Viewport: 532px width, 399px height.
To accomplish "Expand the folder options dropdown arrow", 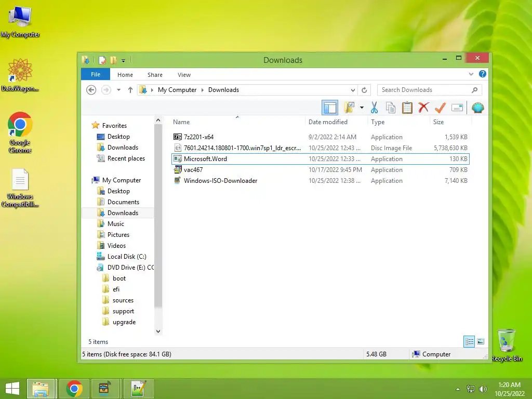I will click(x=362, y=108).
